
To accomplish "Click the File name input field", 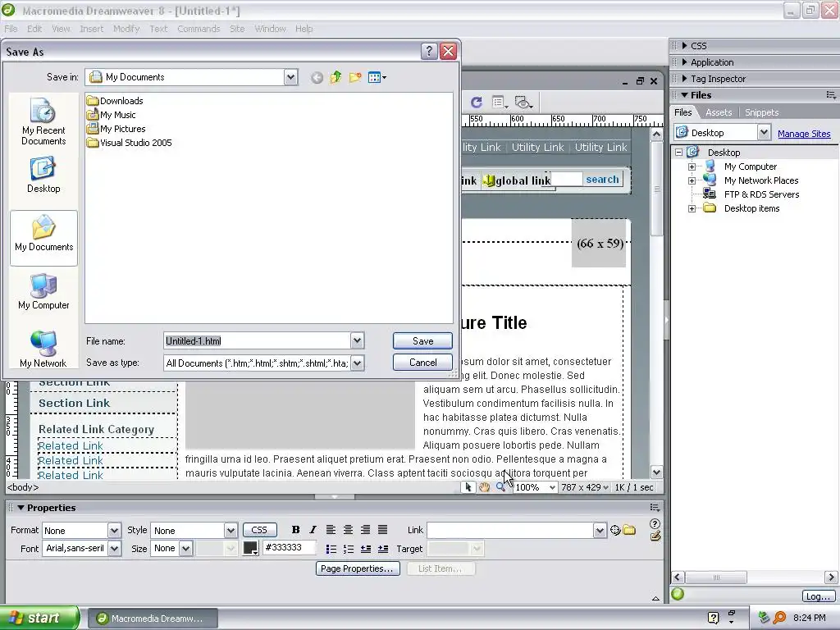I will point(257,340).
